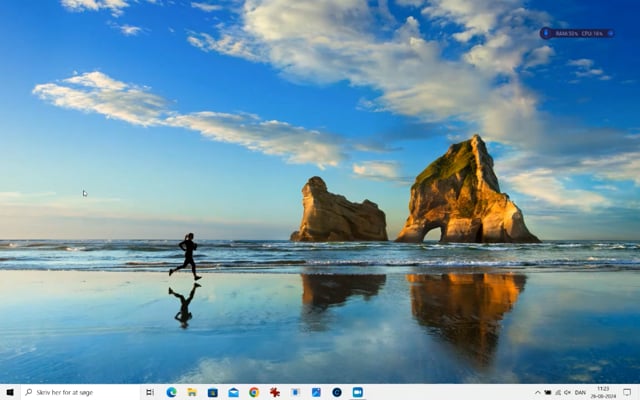This screenshot has height=400, width=640.
Task: Open the network status icon
Action: [558, 392]
